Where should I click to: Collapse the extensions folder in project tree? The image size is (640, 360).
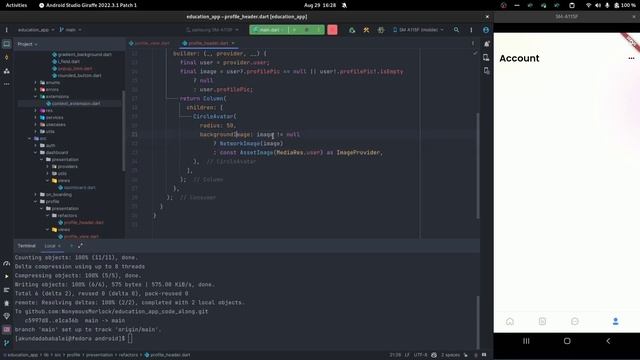point(36,97)
